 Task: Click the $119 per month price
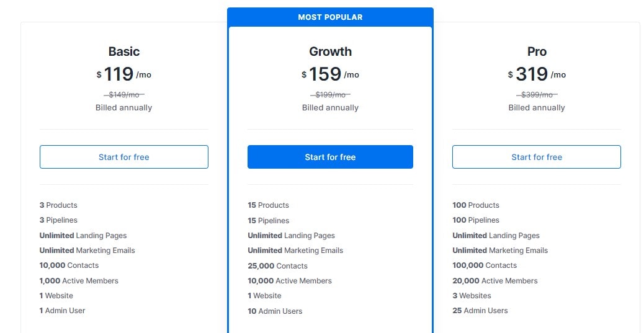(x=124, y=74)
